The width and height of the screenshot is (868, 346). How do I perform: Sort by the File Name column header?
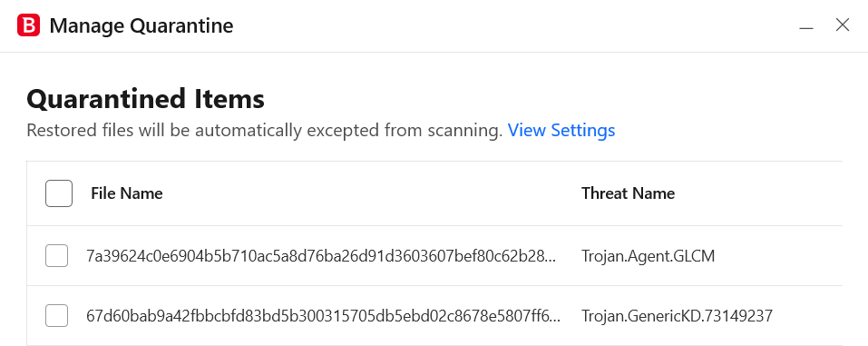pos(127,193)
